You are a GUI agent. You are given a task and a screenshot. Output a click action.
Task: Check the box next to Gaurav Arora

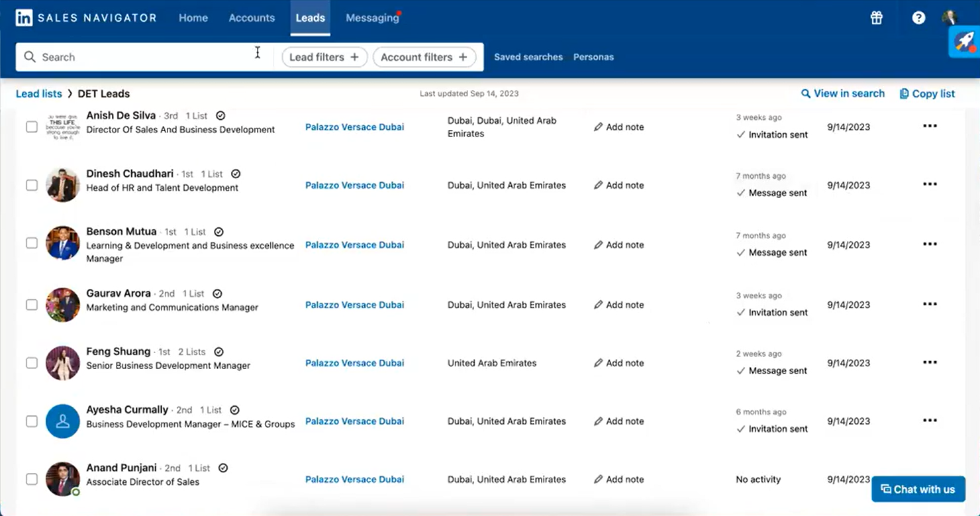(x=32, y=305)
